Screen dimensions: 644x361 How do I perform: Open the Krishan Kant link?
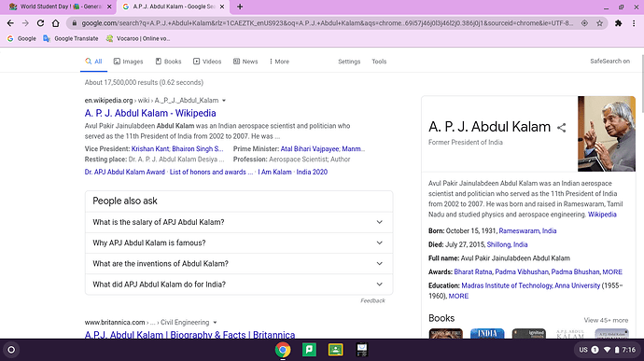point(150,149)
